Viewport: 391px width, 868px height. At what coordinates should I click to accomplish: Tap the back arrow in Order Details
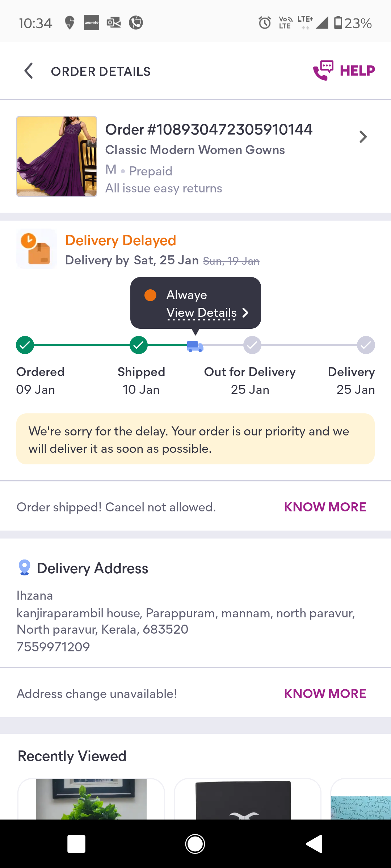[x=29, y=71]
